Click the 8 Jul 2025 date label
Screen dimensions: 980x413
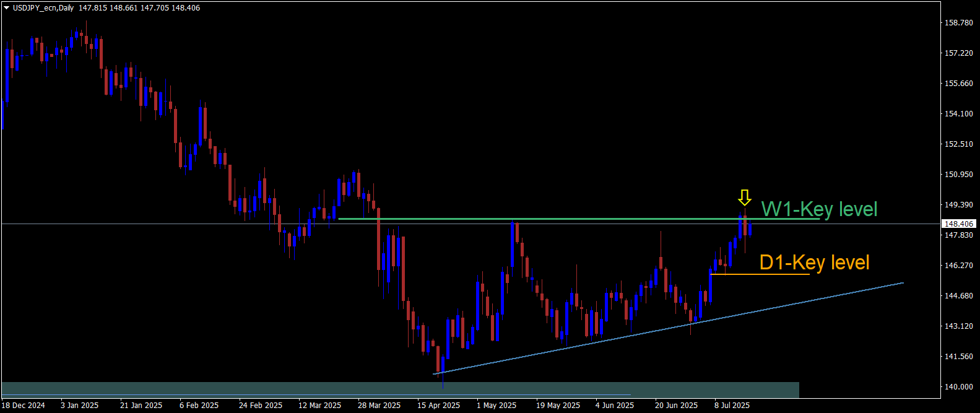(x=732, y=406)
